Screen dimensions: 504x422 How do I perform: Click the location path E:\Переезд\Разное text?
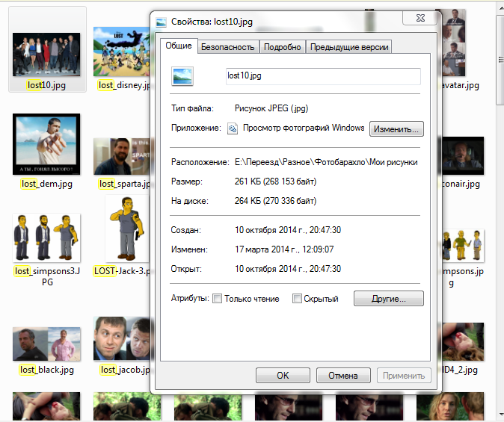[326, 162]
